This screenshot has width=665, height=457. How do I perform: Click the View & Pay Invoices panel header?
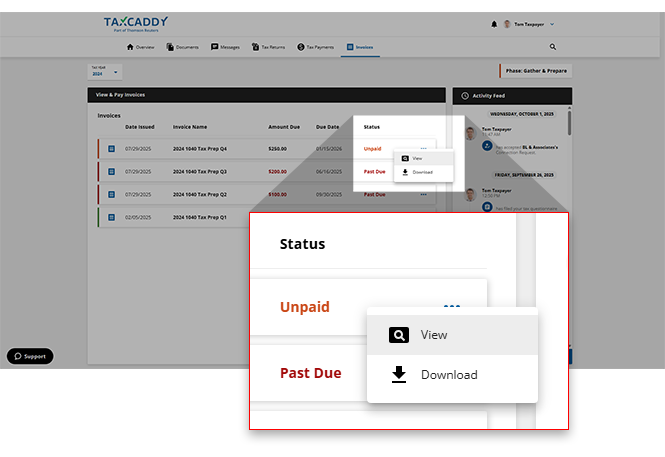(x=266, y=95)
